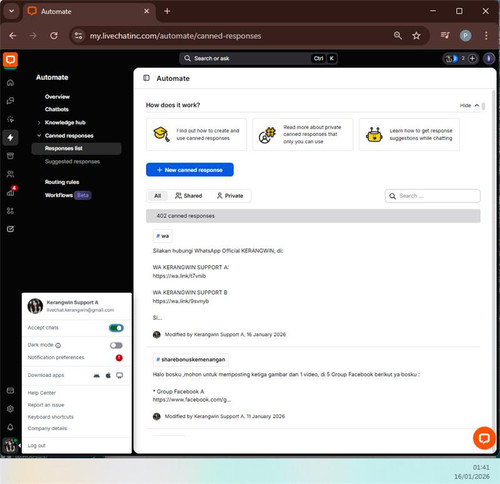500x484 pixels.
Task: Click the Search or ask bar
Action: click(x=259, y=59)
